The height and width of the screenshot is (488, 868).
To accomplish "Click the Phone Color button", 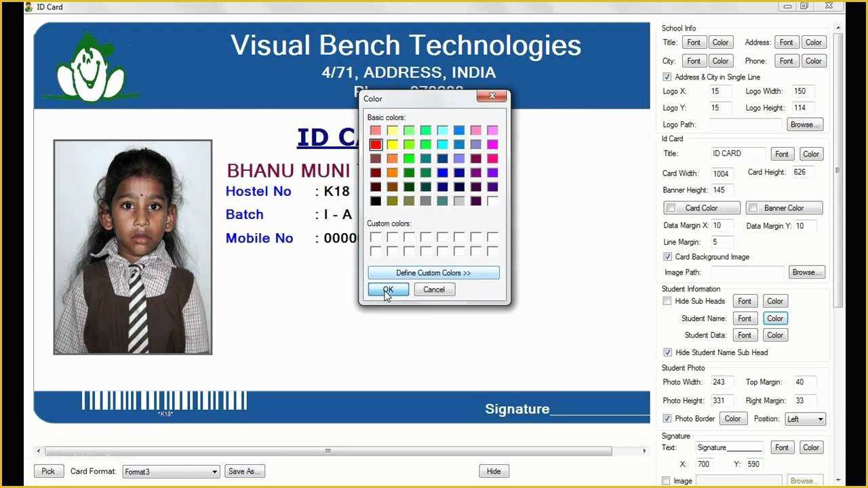I will tap(814, 60).
